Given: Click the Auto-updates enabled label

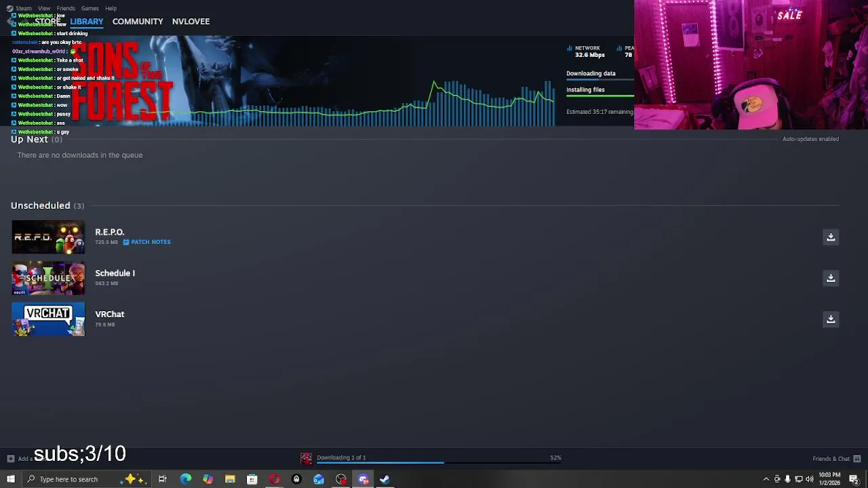Looking at the screenshot, I should [810, 139].
